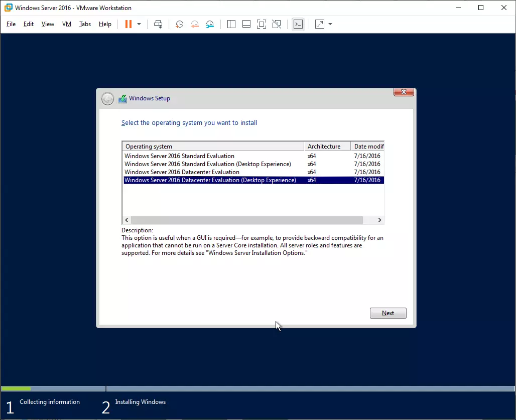Enter full screen mode icon
This screenshot has height=420, width=516.
[x=261, y=24]
